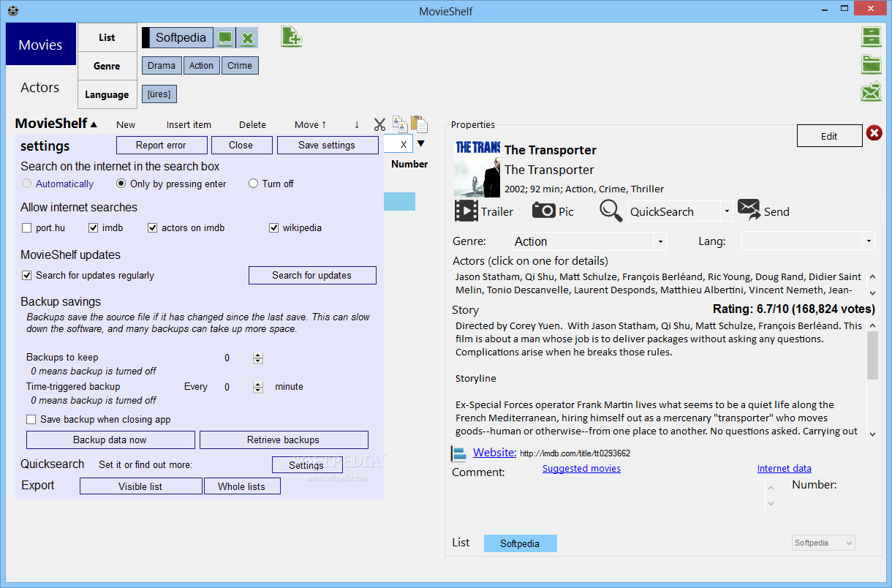
Task: Click Move ↑ to move item up
Action: pyautogui.click(x=311, y=124)
